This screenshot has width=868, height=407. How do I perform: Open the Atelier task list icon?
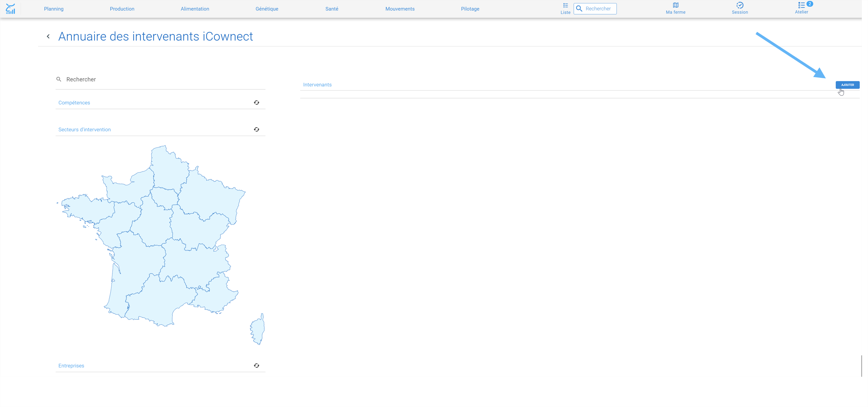(x=801, y=5)
